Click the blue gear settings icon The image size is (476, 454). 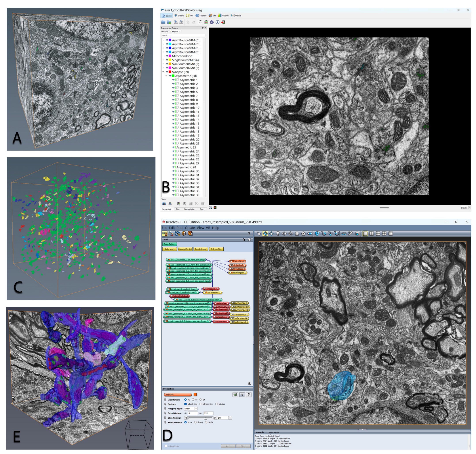coord(212,22)
